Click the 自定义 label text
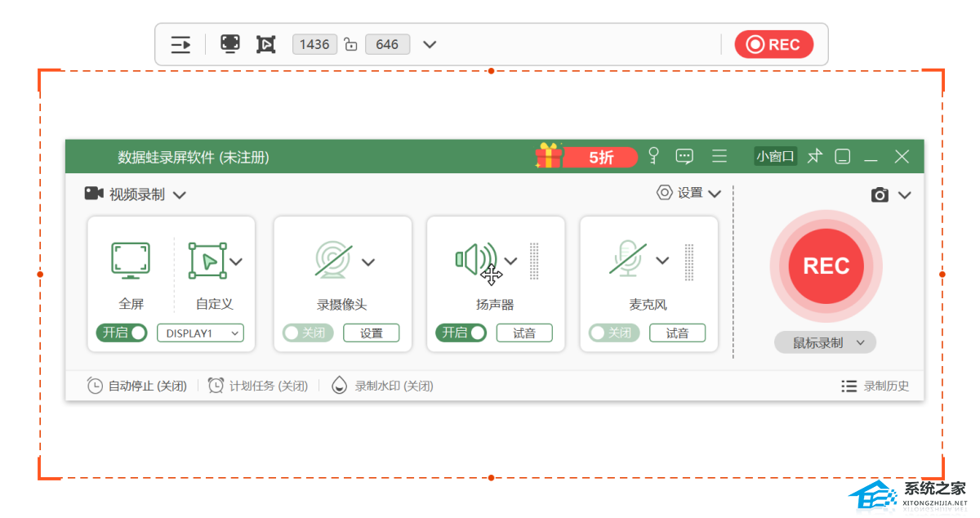This screenshot has height=518, width=980. (x=214, y=304)
